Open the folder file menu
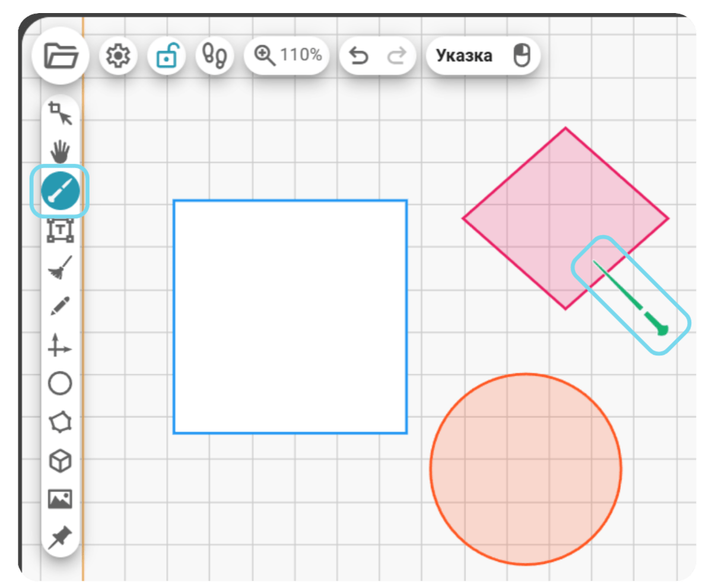 (61, 56)
